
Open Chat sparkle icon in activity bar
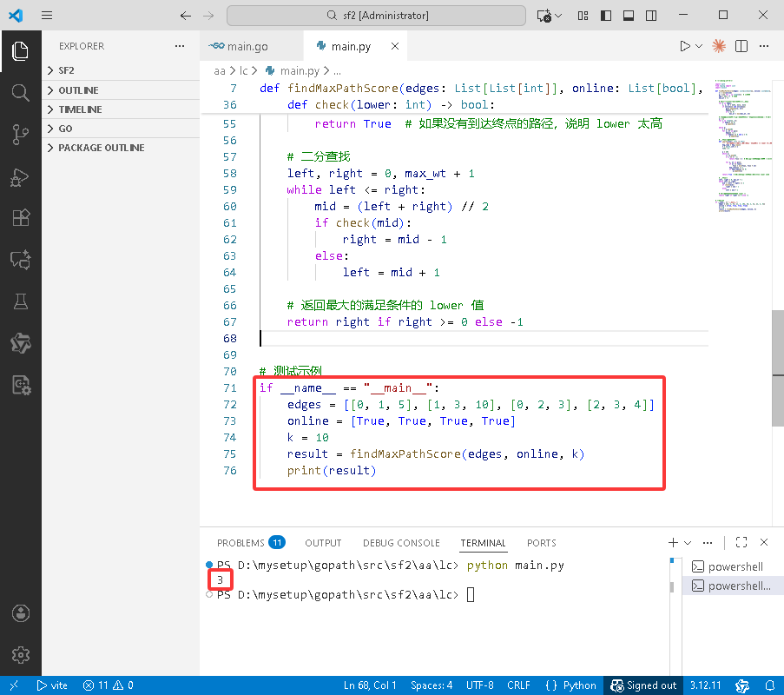(21, 259)
